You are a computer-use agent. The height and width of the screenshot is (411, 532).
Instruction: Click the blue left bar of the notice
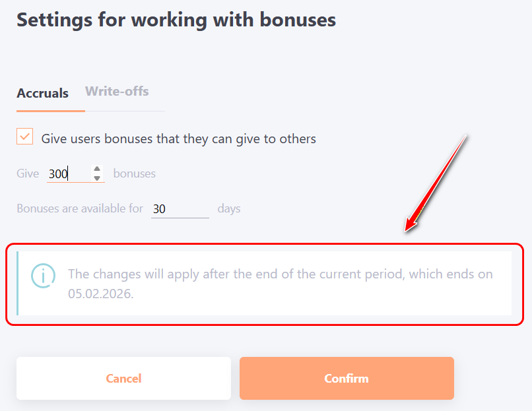[18, 283]
